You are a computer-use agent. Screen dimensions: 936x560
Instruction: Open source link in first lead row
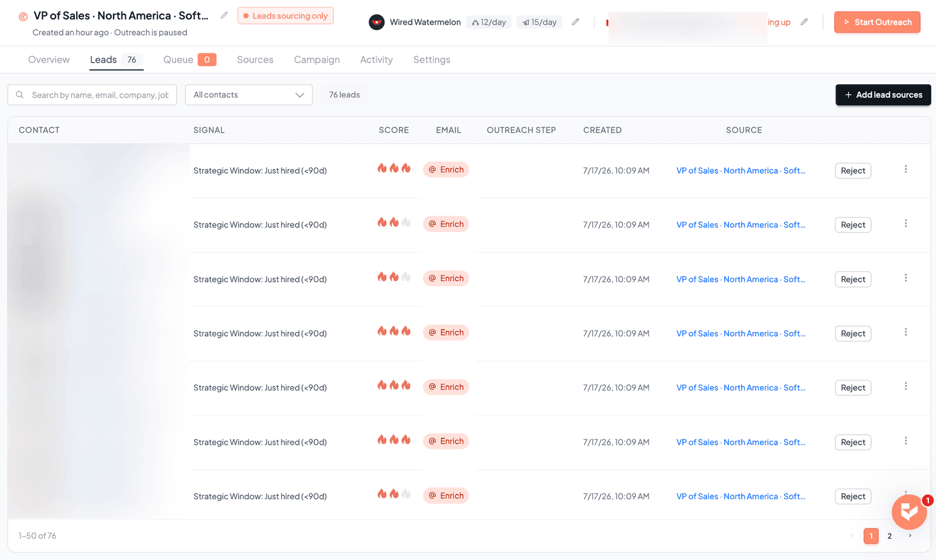[x=741, y=171]
